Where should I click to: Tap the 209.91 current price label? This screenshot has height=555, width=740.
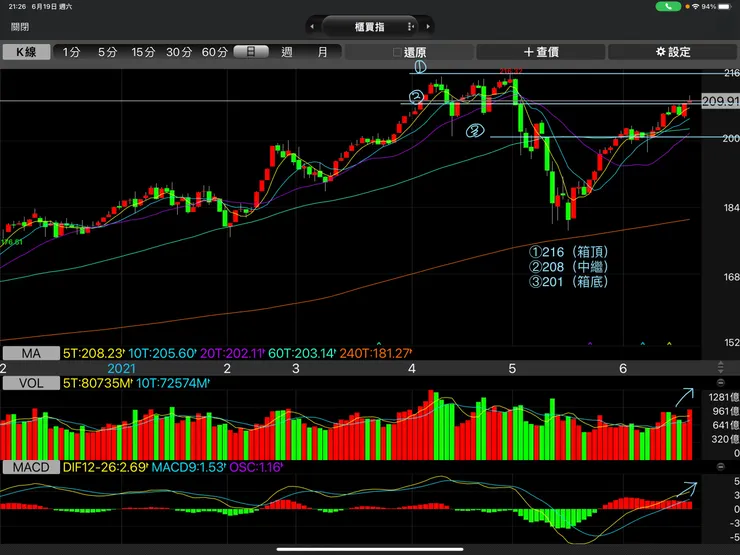coord(720,101)
